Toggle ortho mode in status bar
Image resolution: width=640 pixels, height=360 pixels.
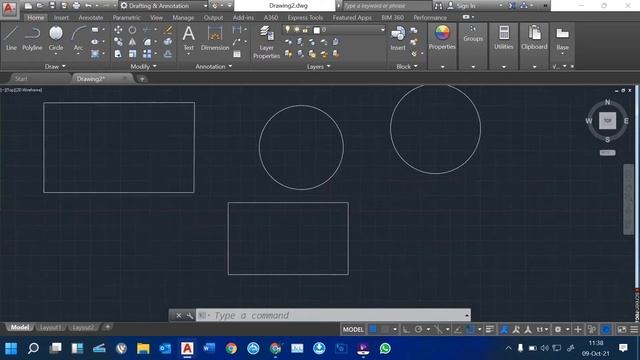click(x=406, y=329)
